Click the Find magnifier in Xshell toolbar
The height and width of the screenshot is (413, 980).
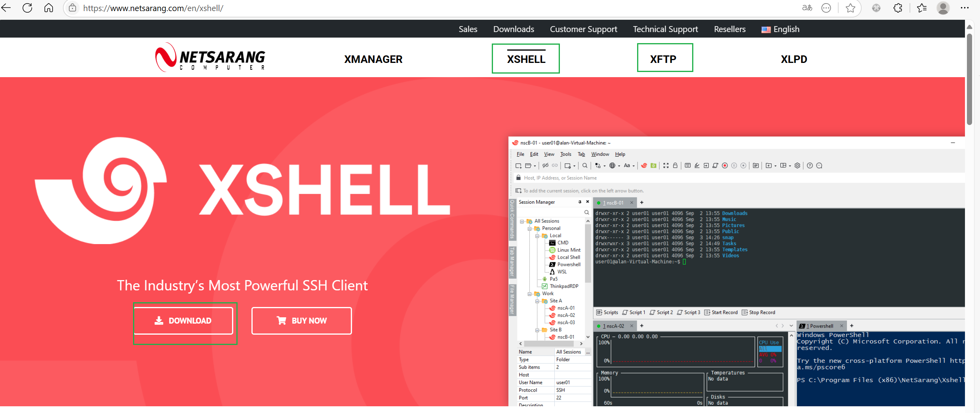pyautogui.click(x=585, y=166)
